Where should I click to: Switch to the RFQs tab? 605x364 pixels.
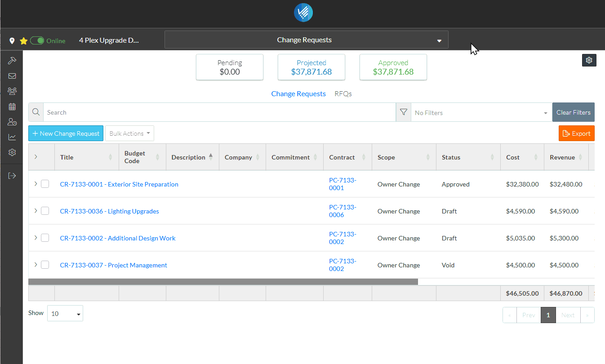click(343, 94)
